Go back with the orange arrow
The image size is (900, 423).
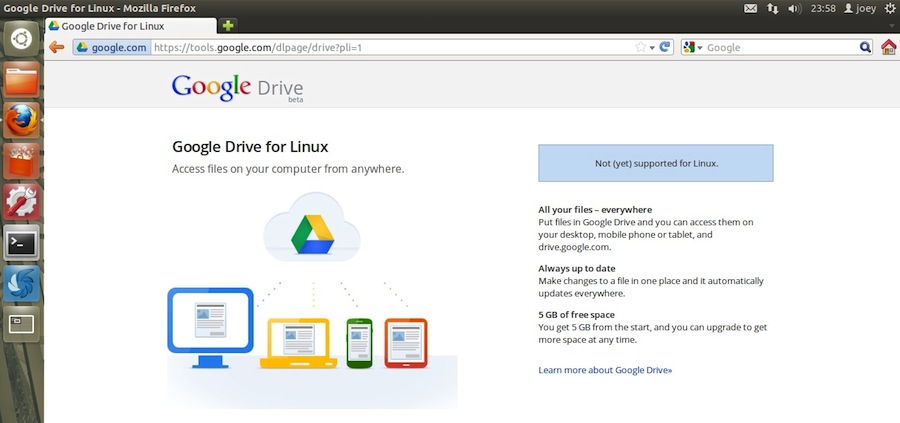click(56, 47)
